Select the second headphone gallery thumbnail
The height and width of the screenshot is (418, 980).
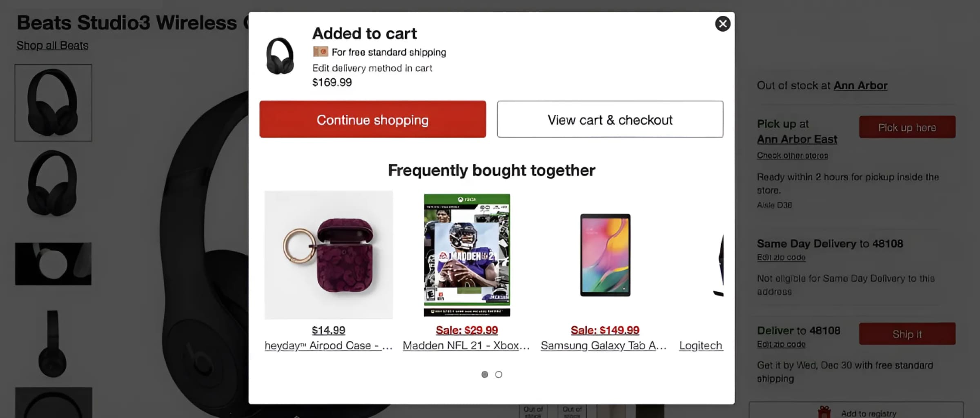(x=52, y=183)
